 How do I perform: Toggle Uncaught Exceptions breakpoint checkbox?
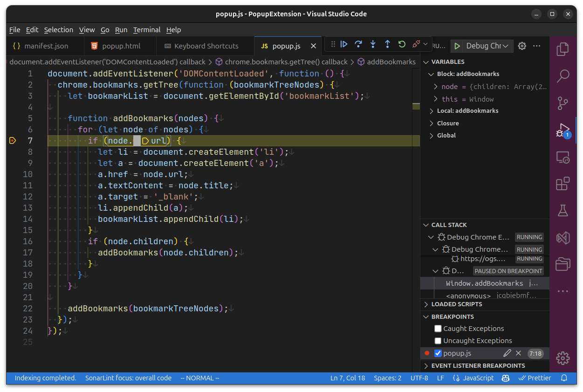coord(438,341)
